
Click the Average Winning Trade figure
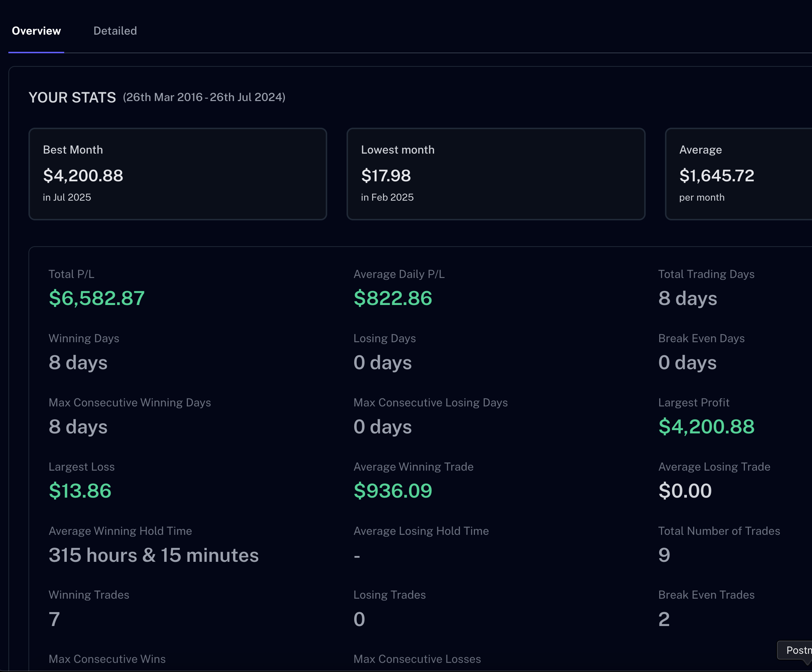pos(393,491)
